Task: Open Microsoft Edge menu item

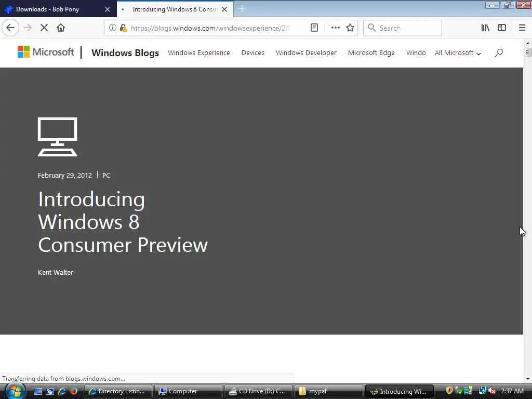Action: point(371,53)
